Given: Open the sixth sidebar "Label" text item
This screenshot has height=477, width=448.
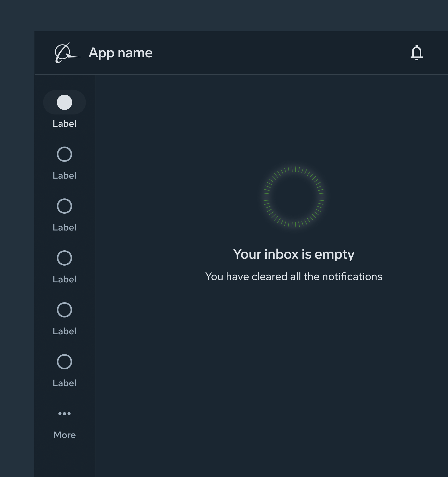Looking at the screenshot, I should [x=64, y=383].
